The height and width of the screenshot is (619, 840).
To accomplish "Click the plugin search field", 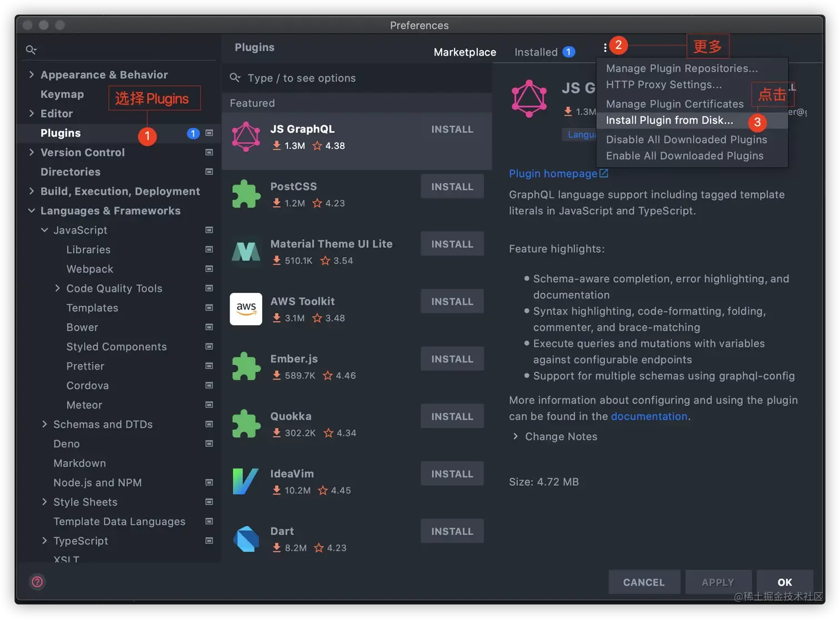I will click(x=357, y=78).
